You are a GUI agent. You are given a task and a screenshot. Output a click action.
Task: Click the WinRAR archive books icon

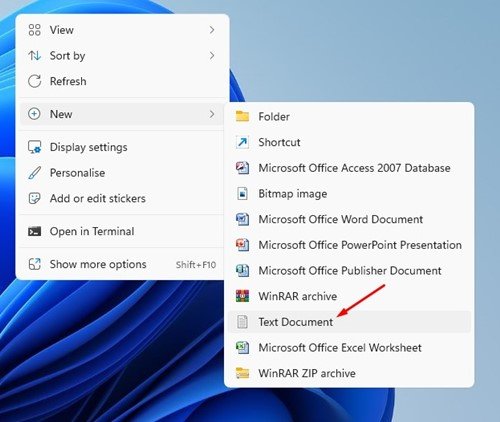click(242, 296)
